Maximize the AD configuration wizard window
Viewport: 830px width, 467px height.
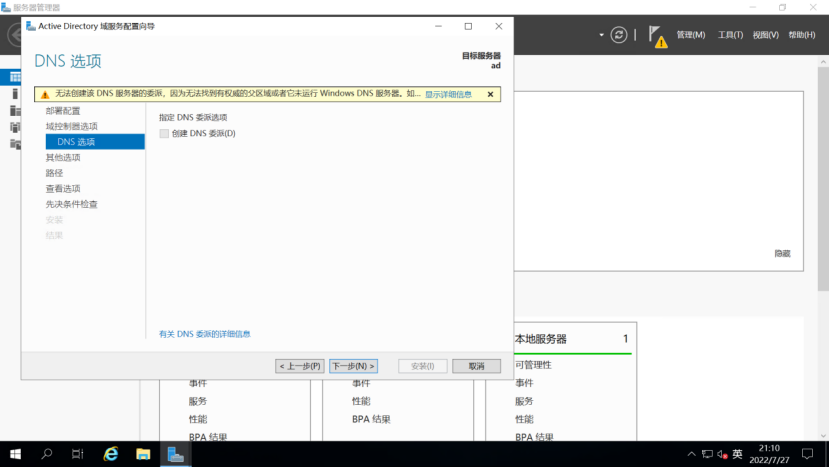468,26
